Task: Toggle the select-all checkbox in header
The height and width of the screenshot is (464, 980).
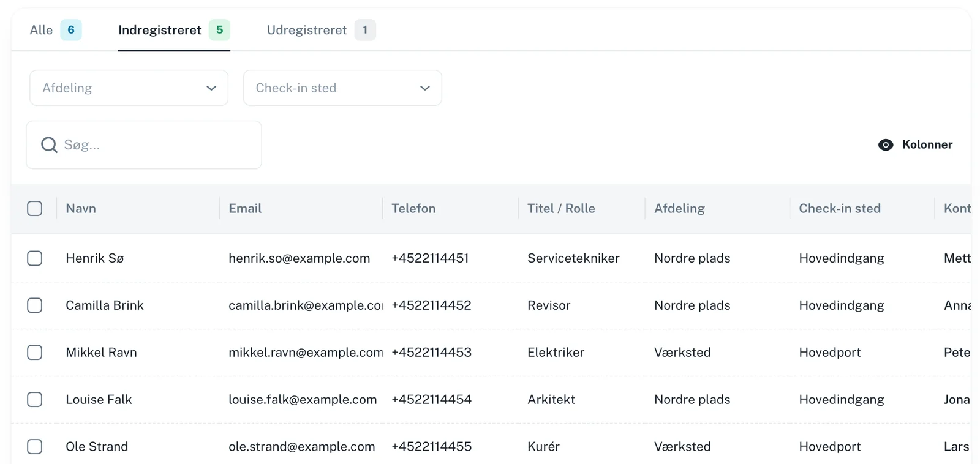Action: click(x=35, y=209)
